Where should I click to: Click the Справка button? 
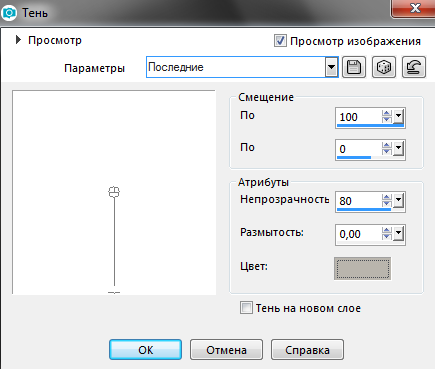click(307, 350)
